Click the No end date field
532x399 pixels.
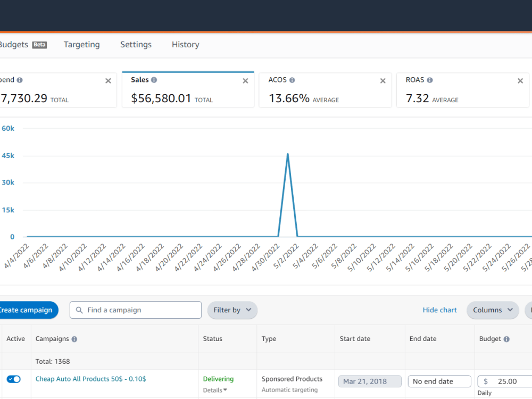439,381
